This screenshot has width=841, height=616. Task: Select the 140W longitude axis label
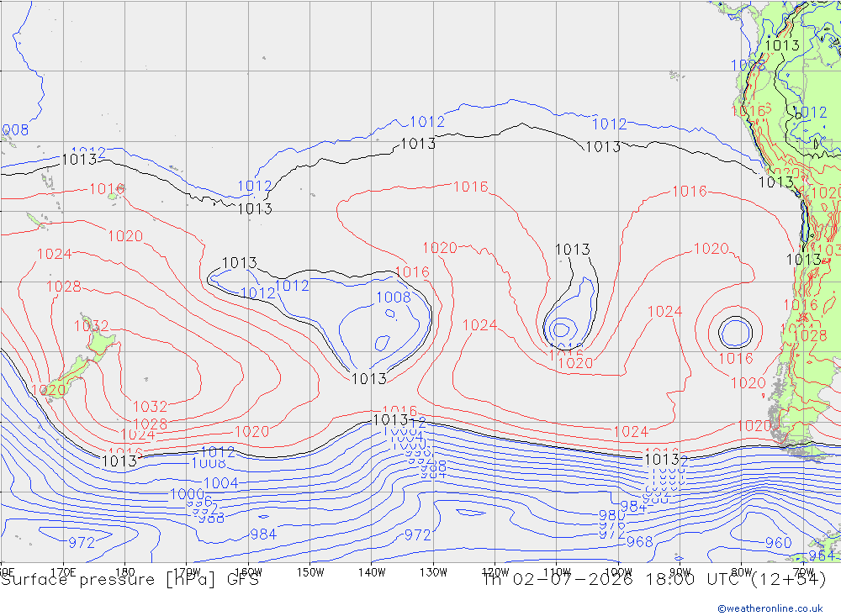coord(372,572)
